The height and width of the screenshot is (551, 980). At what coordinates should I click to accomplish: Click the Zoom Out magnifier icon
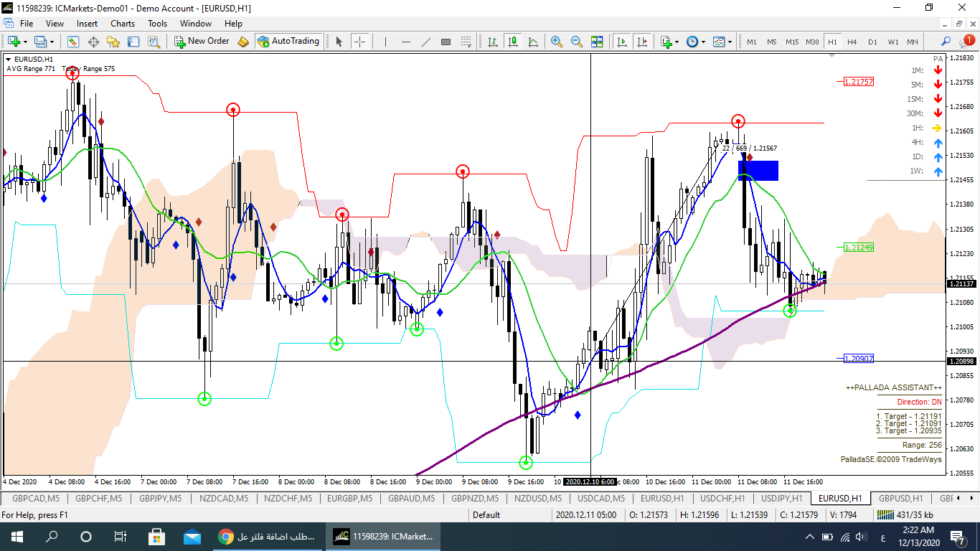coord(576,42)
